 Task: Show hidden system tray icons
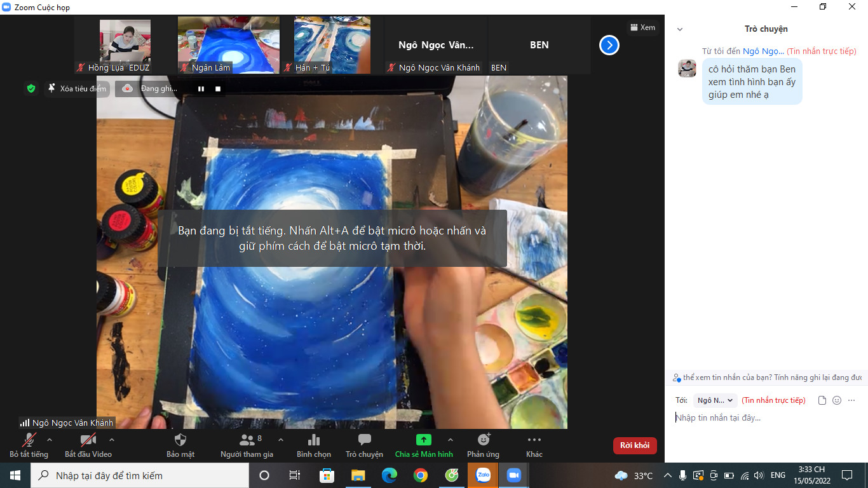point(668,475)
